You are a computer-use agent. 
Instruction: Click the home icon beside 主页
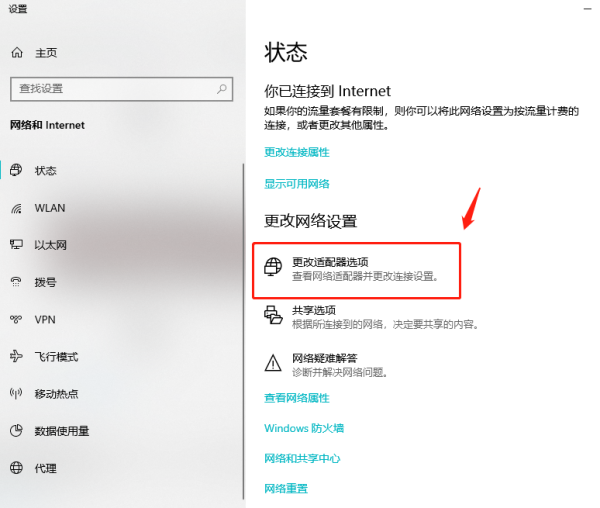pos(17,52)
